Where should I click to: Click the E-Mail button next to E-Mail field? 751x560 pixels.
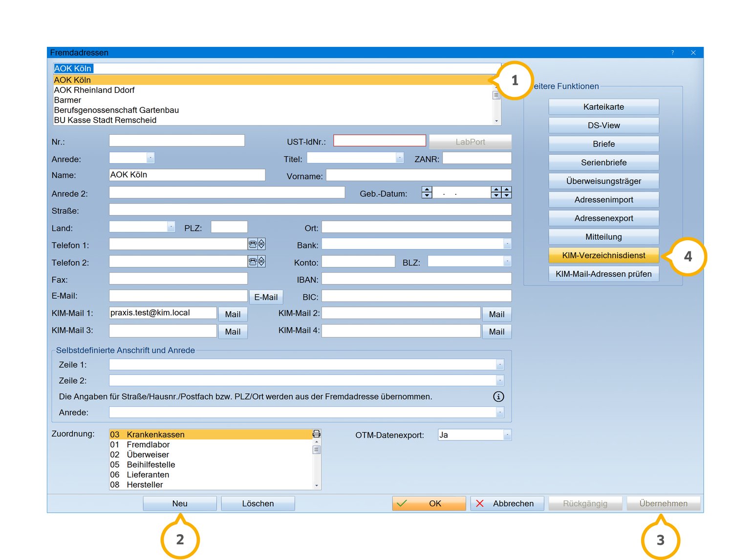(x=266, y=297)
